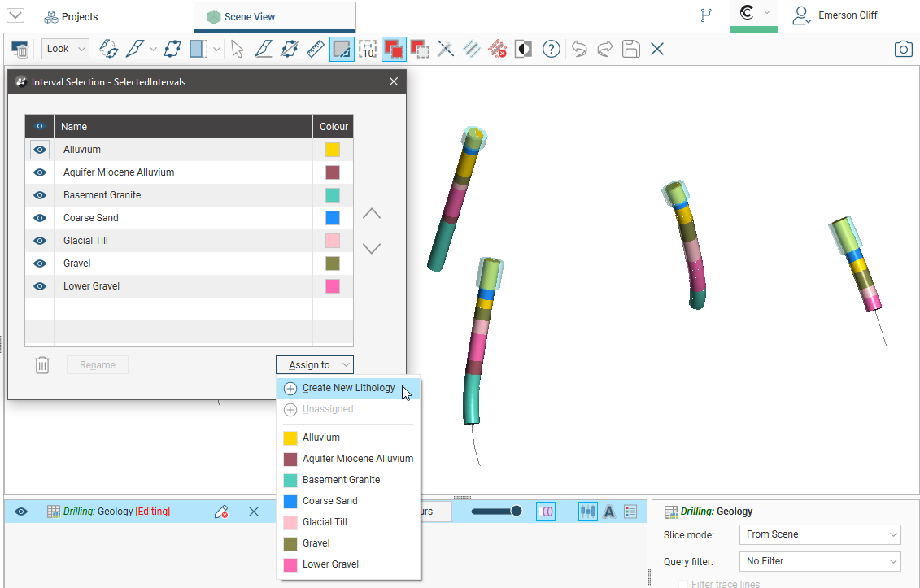Click the Alluvium yellow colour swatch
This screenshot has height=588, width=920.
[333, 150]
